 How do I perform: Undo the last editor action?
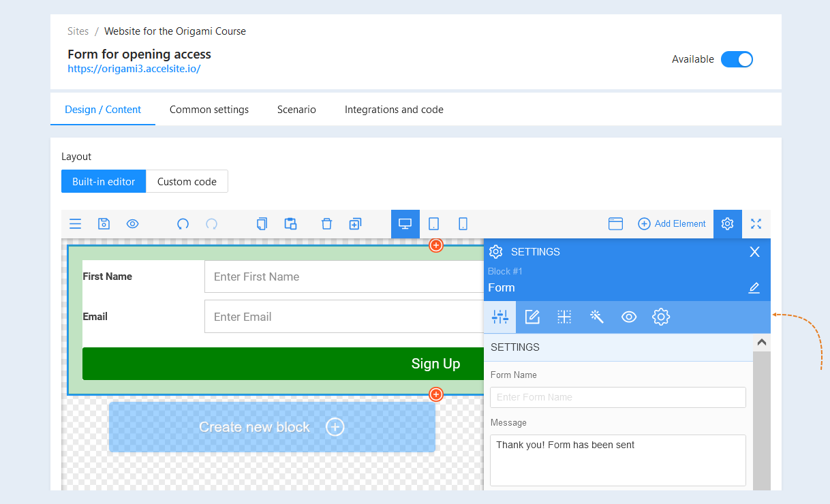pyautogui.click(x=183, y=224)
